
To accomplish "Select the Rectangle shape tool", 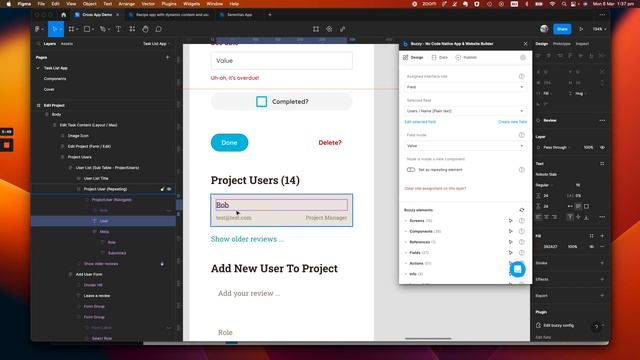I will (87, 29).
